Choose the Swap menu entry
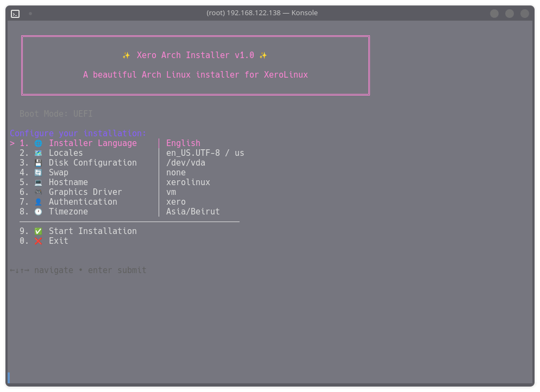This screenshot has width=540, height=392. click(x=59, y=173)
